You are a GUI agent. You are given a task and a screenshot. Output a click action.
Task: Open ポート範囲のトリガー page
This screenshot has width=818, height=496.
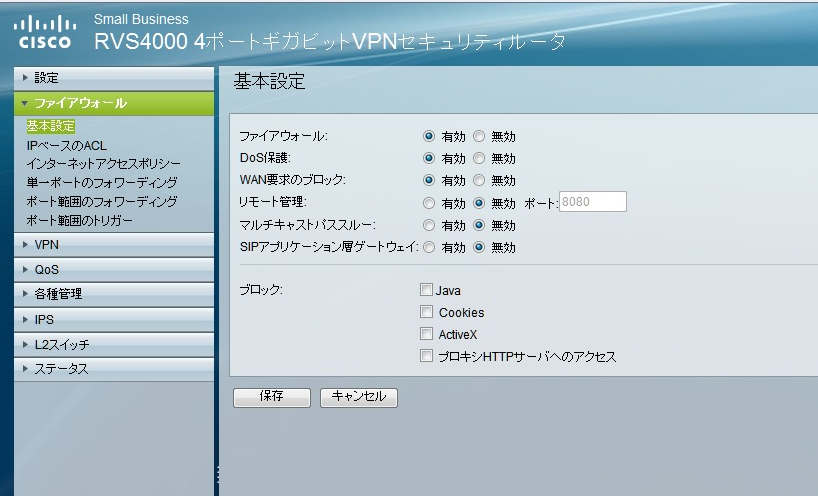click(79, 220)
